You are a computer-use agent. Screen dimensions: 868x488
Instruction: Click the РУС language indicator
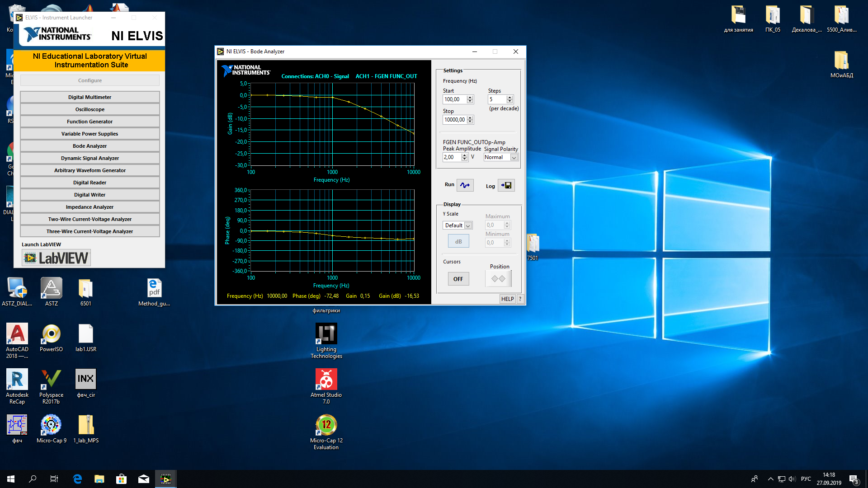pyautogui.click(x=806, y=479)
